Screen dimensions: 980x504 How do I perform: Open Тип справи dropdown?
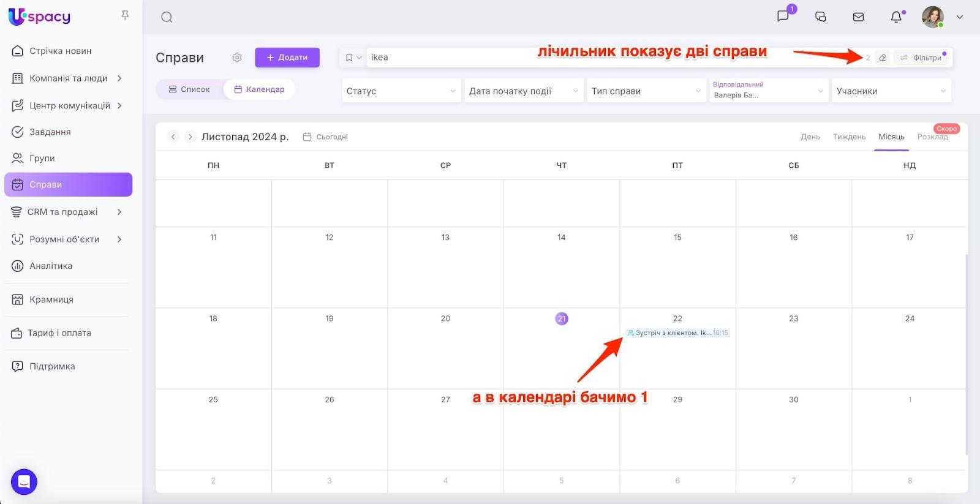pyautogui.click(x=646, y=91)
